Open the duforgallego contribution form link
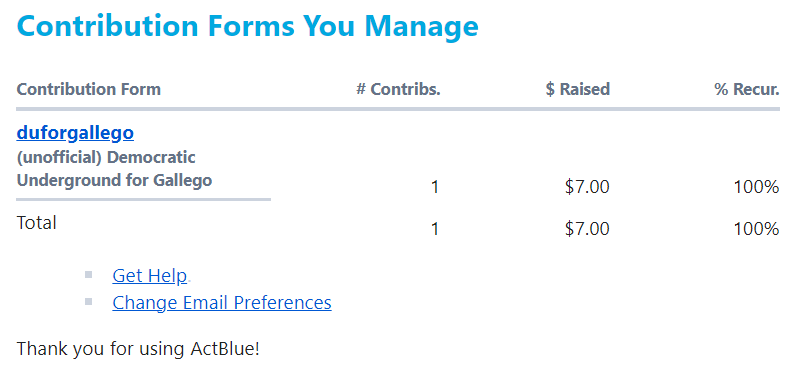 (75, 133)
